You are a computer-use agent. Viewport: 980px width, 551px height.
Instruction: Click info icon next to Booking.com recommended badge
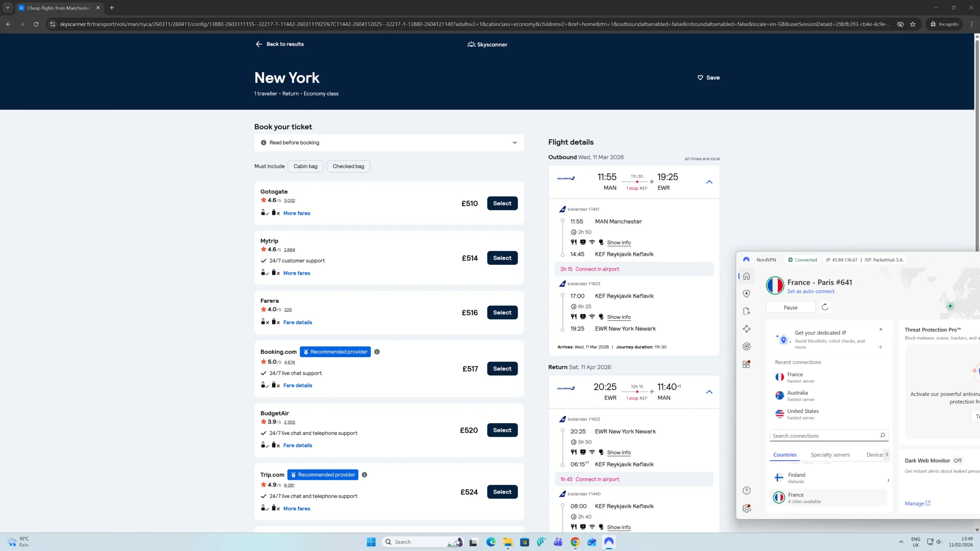tap(377, 352)
